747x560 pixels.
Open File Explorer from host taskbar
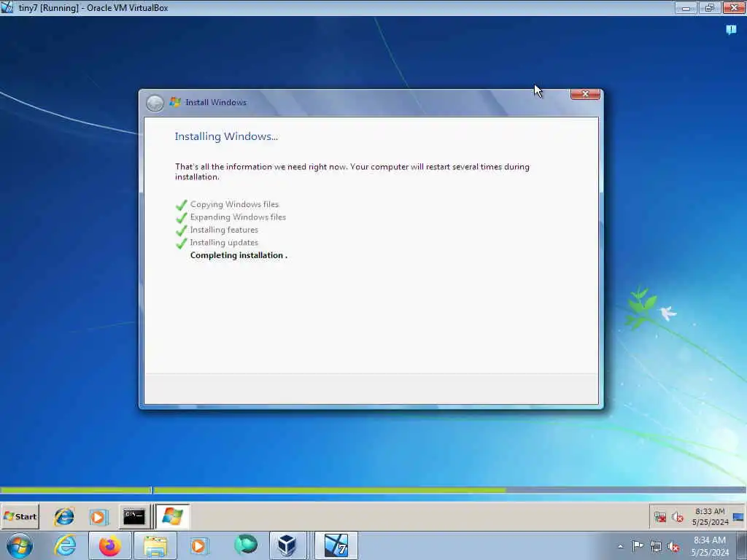(x=155, y=545)
